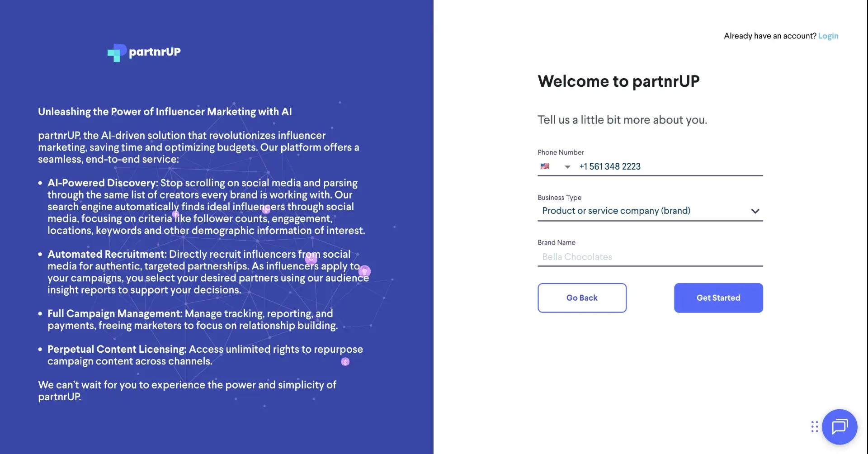Click the Login link

pos(829,36)
